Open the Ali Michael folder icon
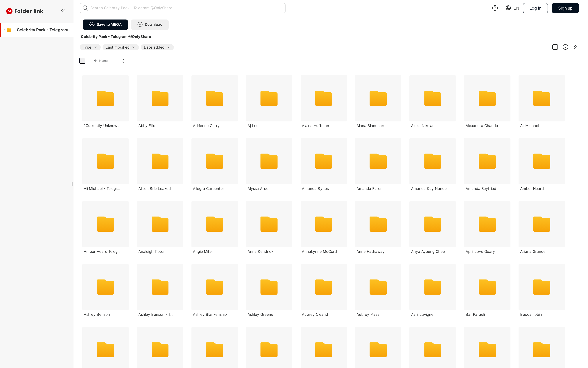The image size is (588, 368). click(542, 98)
